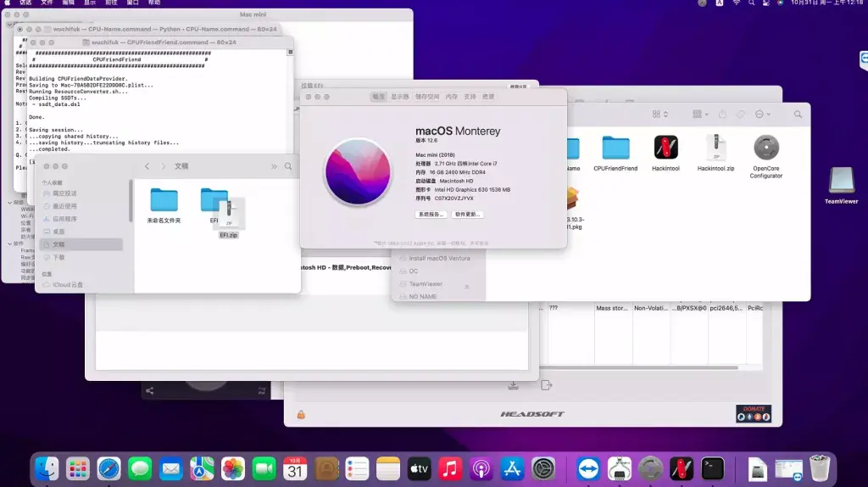This screenshot has height=487, width=868.
Task: Open Reminders from the Dock
Action: [357, 469]
